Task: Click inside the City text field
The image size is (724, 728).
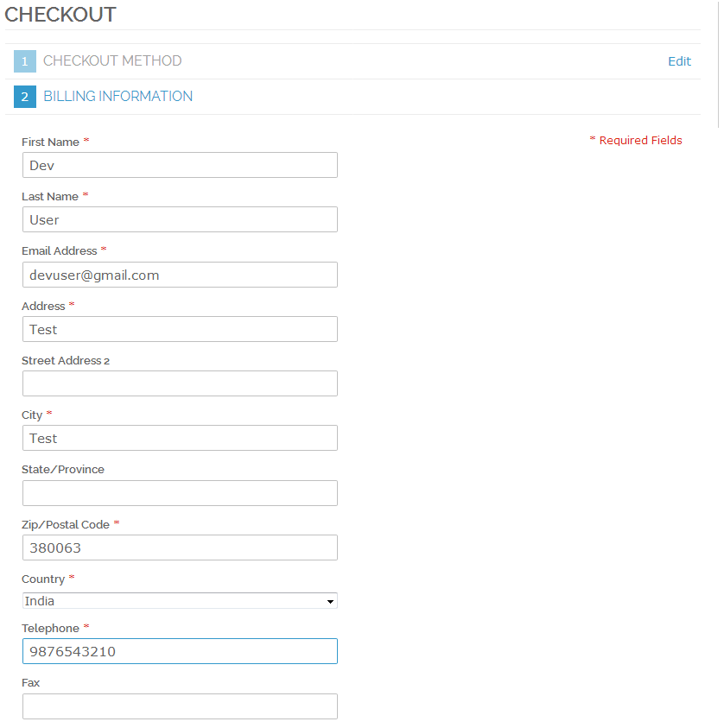Action: [x=180, y=438]
